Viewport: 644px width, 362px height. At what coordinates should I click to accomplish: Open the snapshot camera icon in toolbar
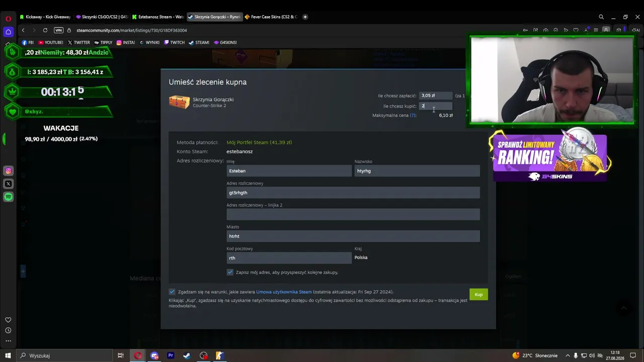pyautogui.click(x=545, y=30)
